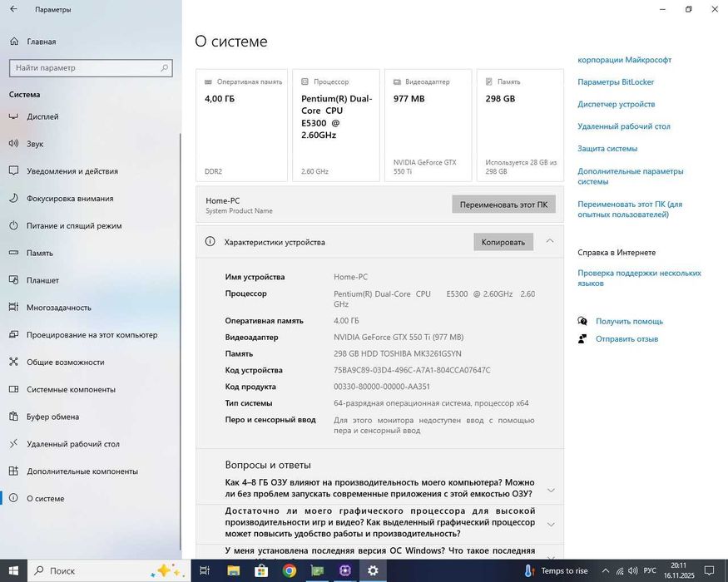Screen dimensions: 728x582
Task: Click the Отправить отзыв person icon
Action: [x=582, y=338]
